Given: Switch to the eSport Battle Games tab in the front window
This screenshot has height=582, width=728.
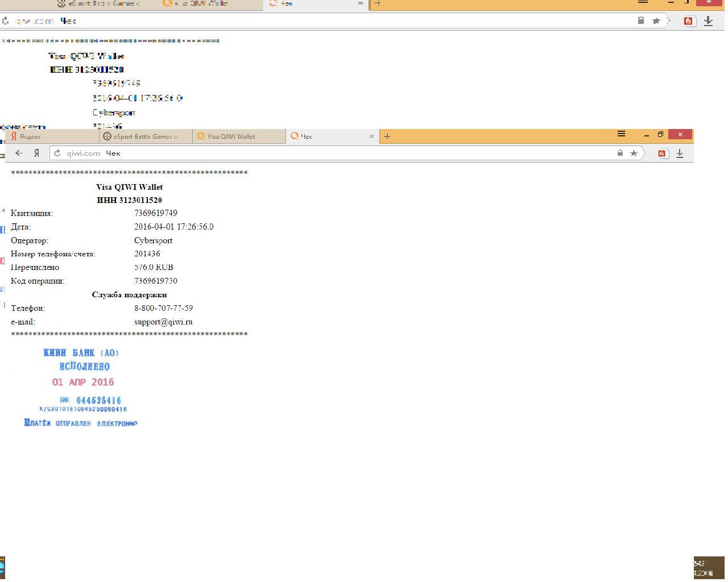Looking at the screenshot, I should pyautogui.click(x=146, y=136).
